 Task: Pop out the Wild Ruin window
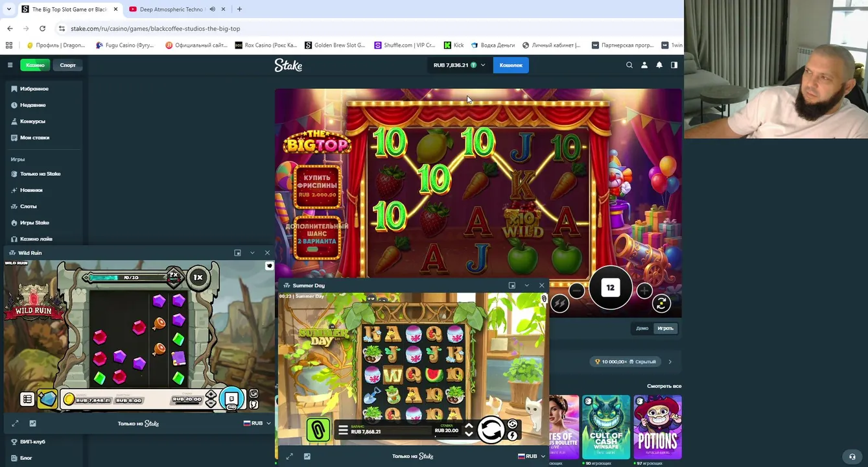click(237, 253)
